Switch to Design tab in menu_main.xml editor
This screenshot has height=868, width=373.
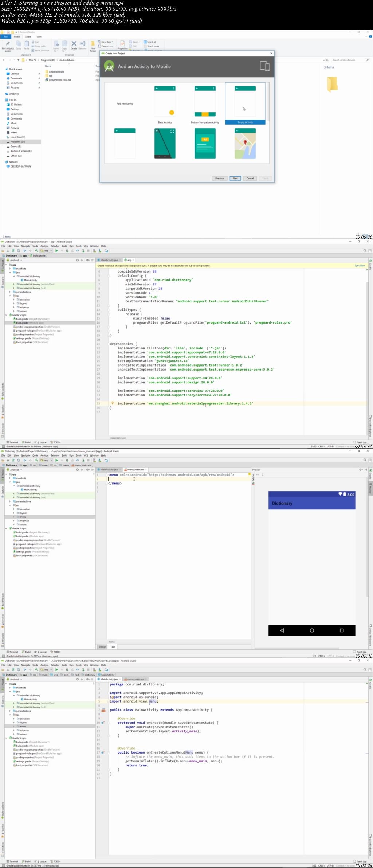[x=103, y=647]
